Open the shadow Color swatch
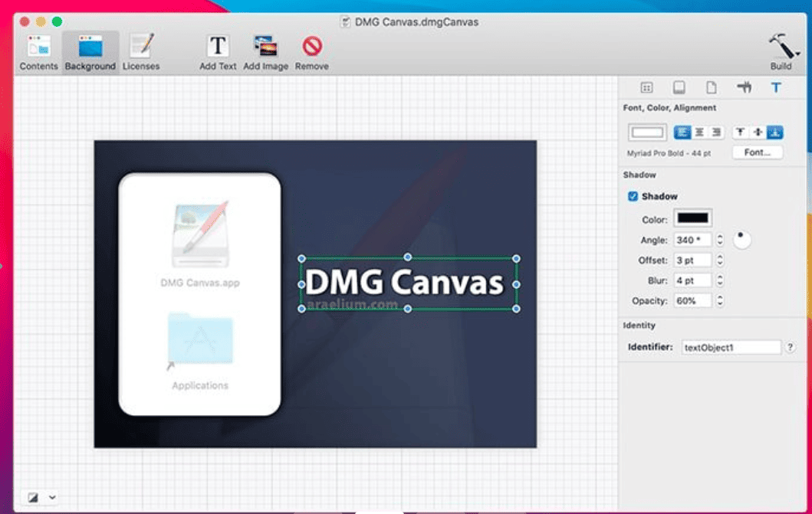The width and height of the screenshot is (812, 514). pos(692,218)
